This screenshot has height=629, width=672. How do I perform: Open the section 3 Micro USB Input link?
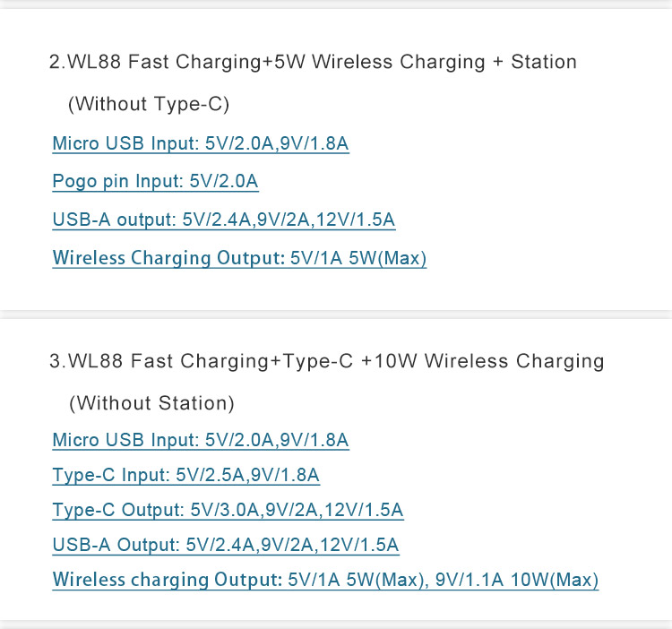[201, 440]
